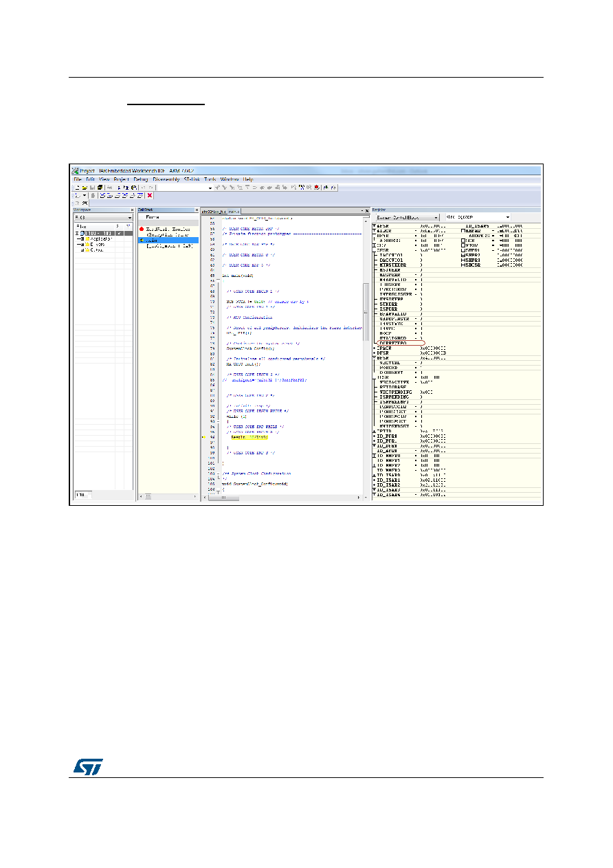
Task: Open the Disassembly menu
Action: pyautogui.click(x=166, y=179)
